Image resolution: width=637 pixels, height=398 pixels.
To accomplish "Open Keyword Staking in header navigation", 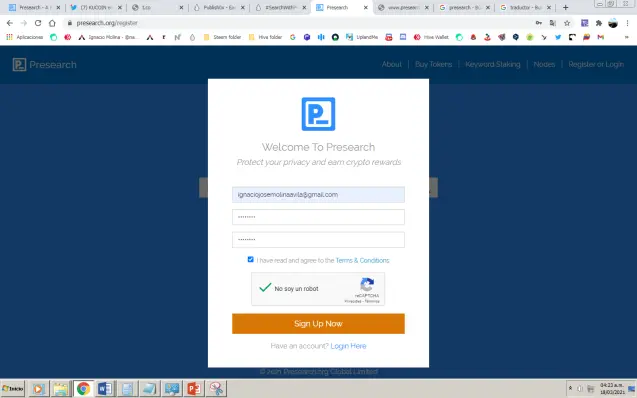I will click(x=492, y=64).
